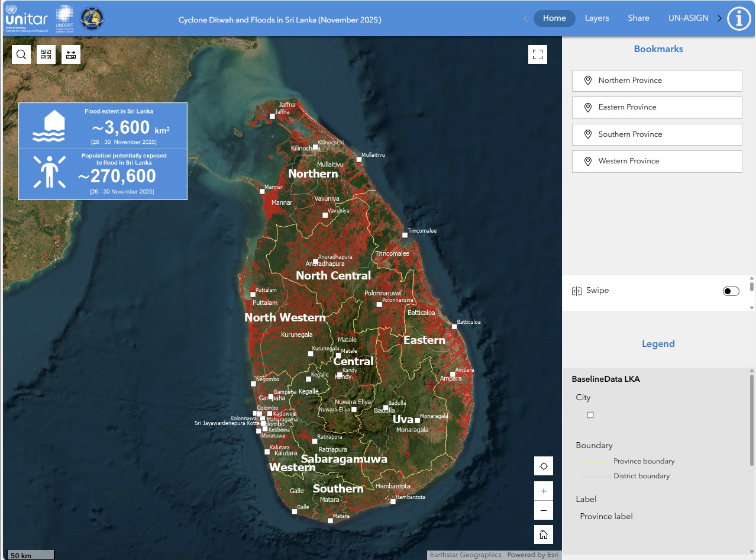Click the Legend panel scrollbar

[752, 419]
